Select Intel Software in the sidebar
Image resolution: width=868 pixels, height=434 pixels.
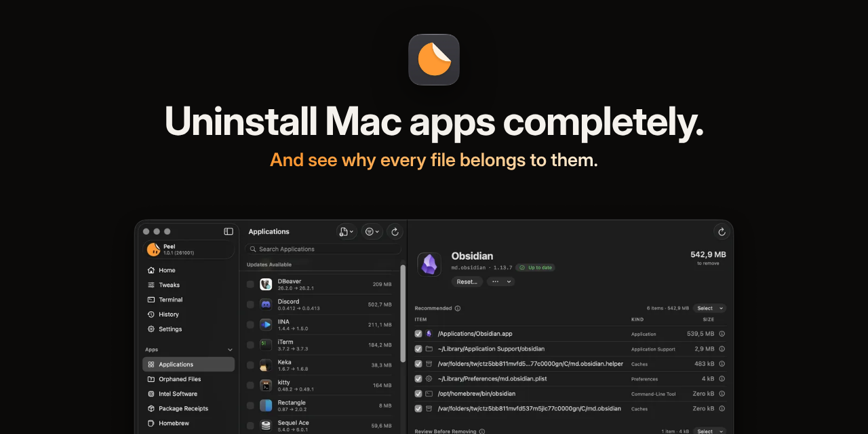189,394
